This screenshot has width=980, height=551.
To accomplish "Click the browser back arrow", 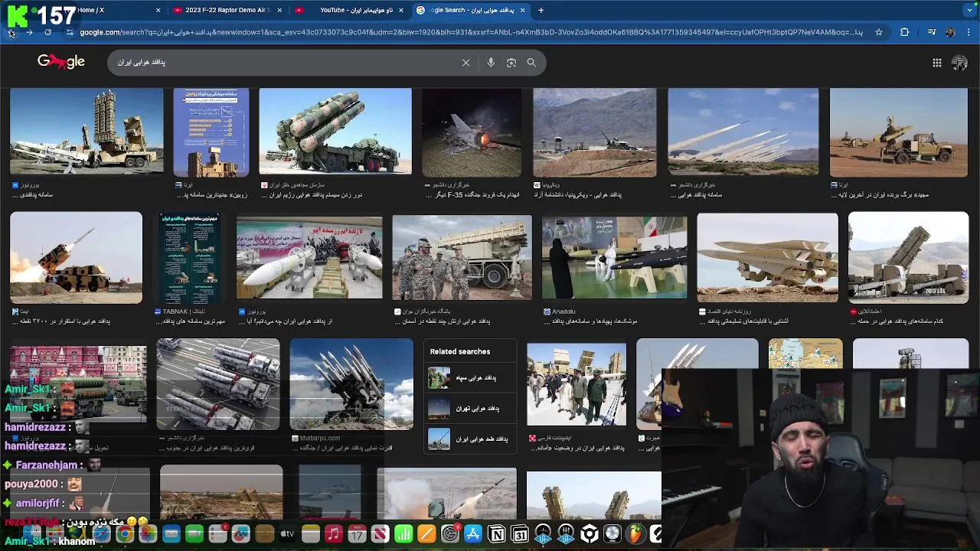I will [x=11, y=32].
